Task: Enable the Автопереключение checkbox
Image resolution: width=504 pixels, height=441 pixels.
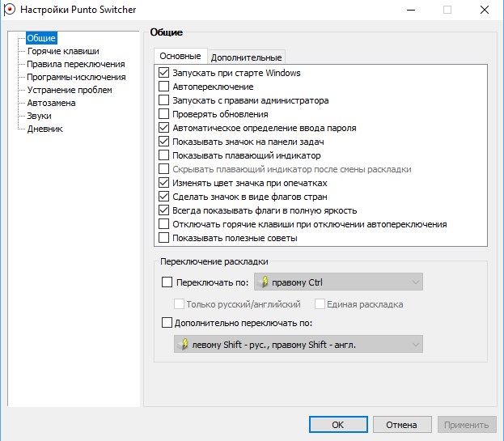Action: pyautogui.click(x=165, y=87)
